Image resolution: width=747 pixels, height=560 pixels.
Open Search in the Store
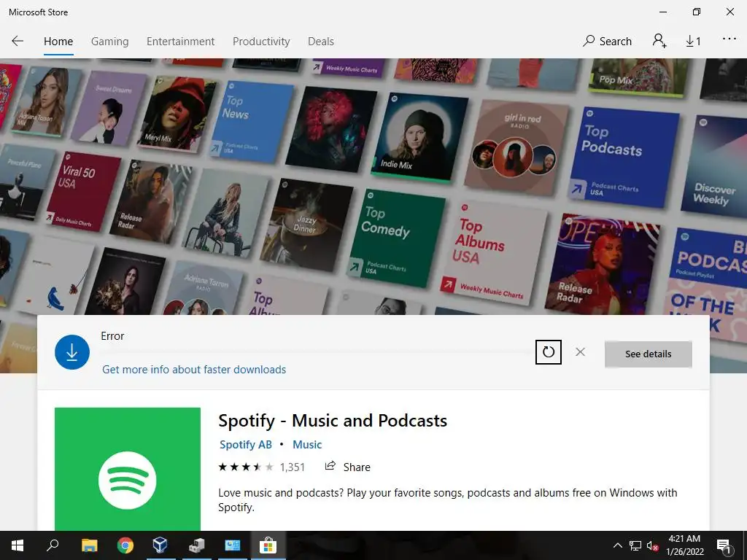coord(607,42)
